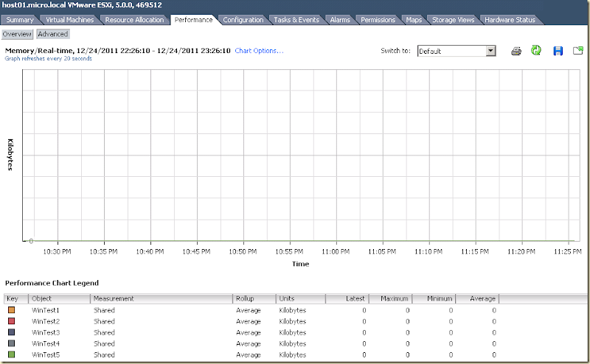Open Chart Options link
This screenshot has width=590, height=364.
pyautogui.click(x=260, y=51)
